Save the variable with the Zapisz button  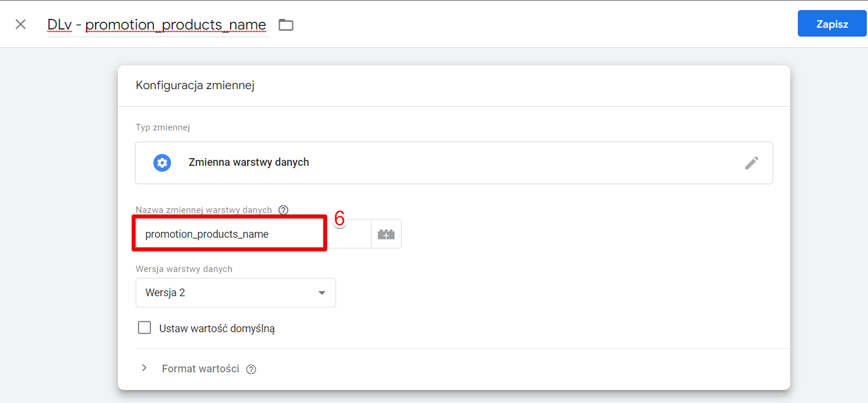point(832,24)
